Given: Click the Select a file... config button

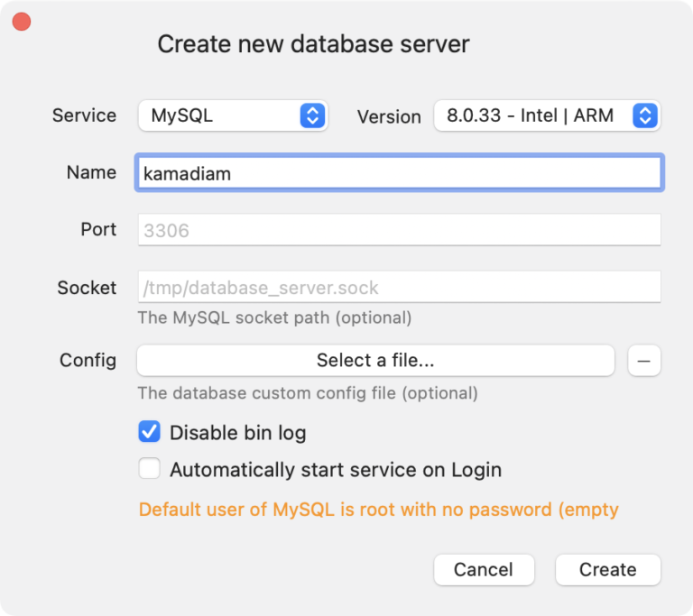Looking at the screenshot, I should 375,361.
